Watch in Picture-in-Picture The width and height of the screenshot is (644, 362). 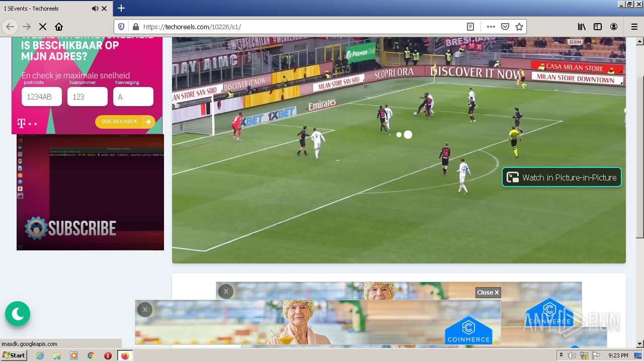pyautogui.click(x=561, y=177)
